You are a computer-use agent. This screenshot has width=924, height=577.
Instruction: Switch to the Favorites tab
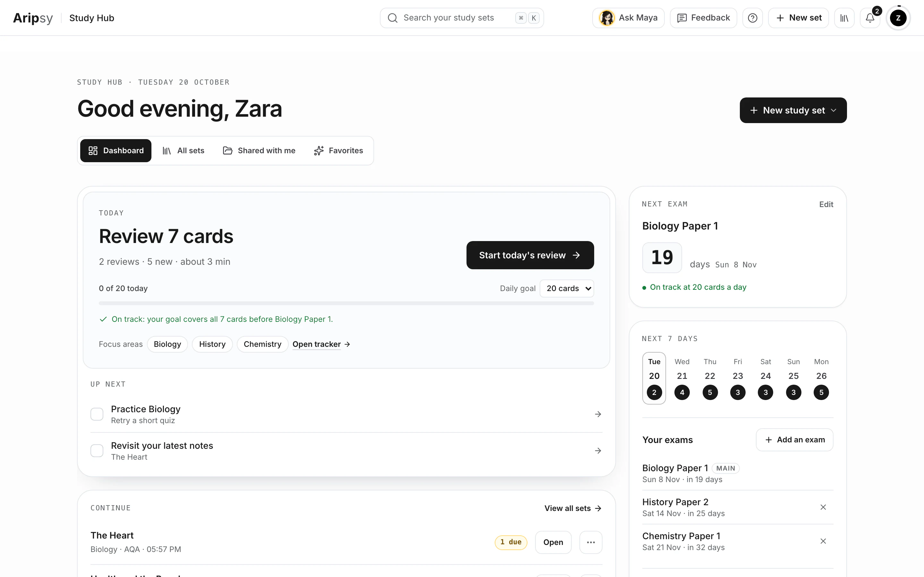[338, 151]
